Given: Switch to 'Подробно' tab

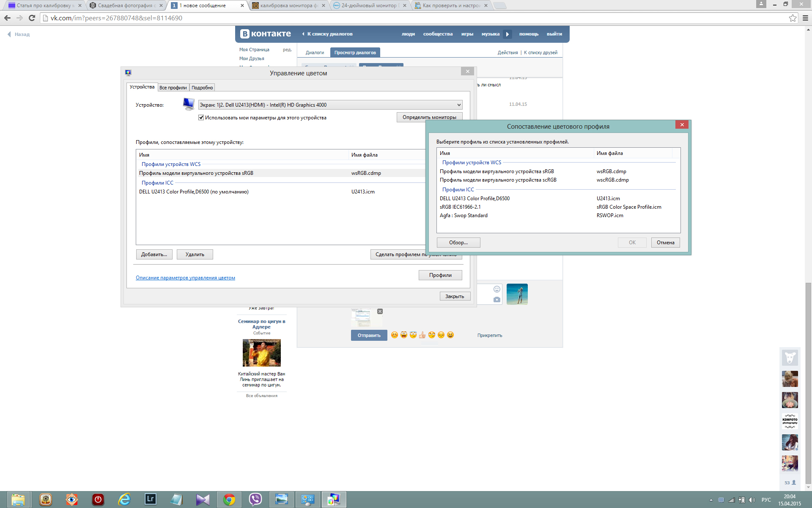Looking at the screenshot, I should [202, 88].
